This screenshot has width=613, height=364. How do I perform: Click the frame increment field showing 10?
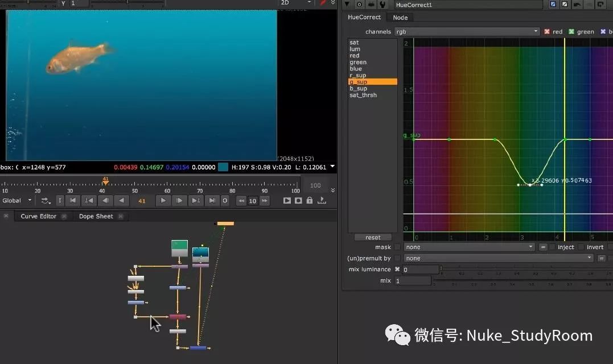tap(253, 201)
